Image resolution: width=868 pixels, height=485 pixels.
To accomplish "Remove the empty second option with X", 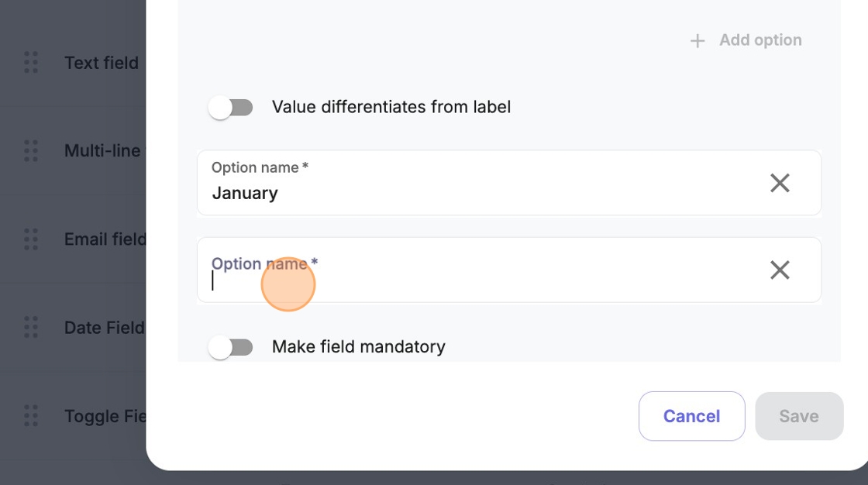I will click(780, 270).
